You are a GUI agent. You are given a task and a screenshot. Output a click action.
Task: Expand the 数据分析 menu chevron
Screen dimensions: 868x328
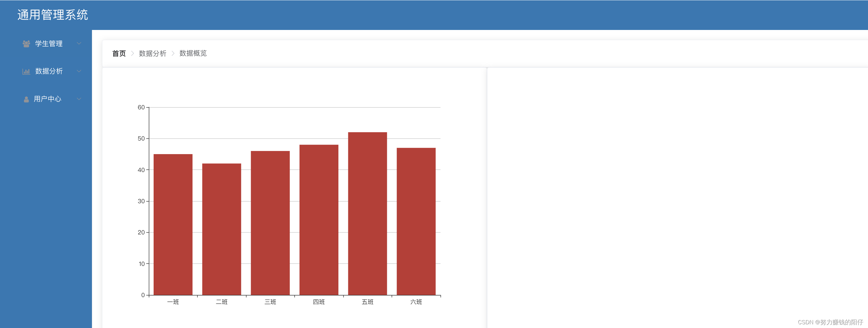(x=80, y=71)
